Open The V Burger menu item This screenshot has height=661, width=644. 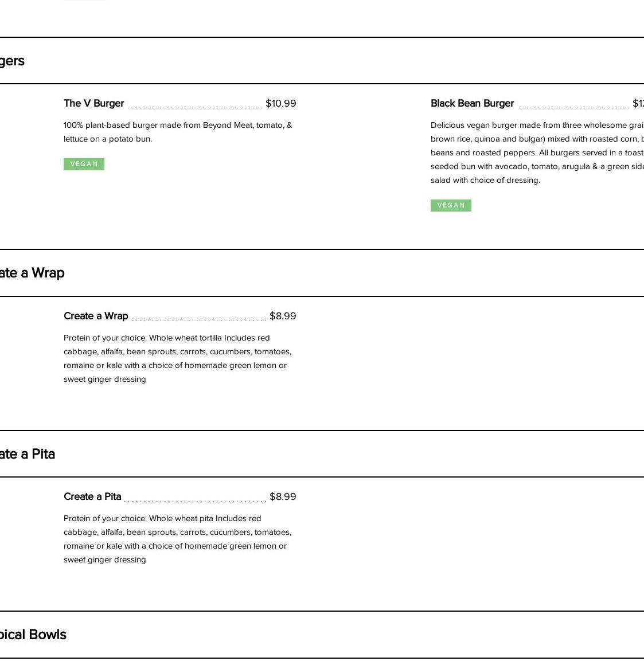[93, 103]
